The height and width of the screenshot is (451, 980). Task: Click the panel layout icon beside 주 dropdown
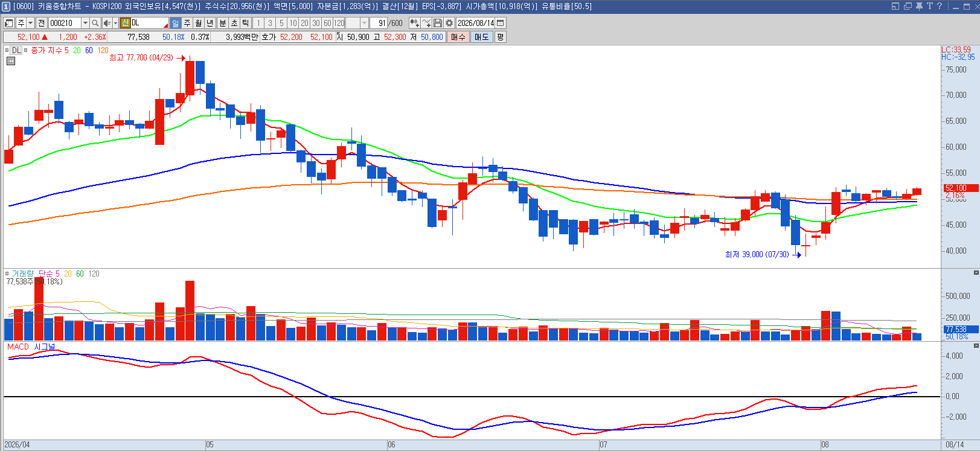point(9,23)
